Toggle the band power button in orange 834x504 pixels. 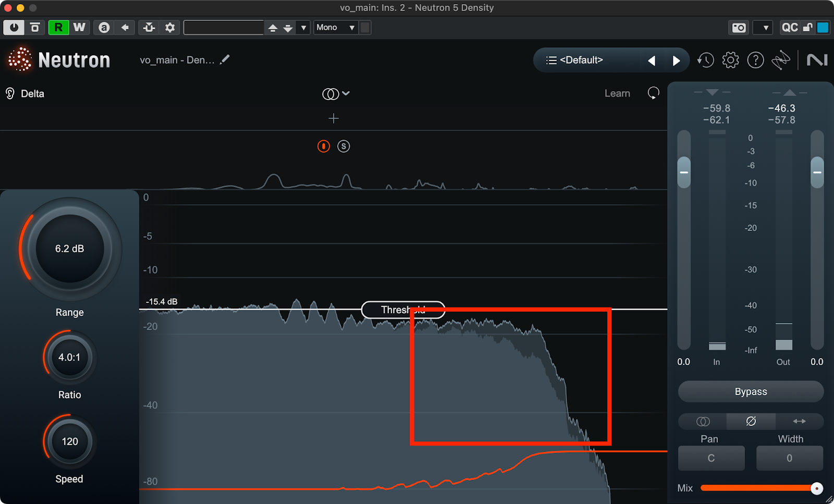[324, 146]
